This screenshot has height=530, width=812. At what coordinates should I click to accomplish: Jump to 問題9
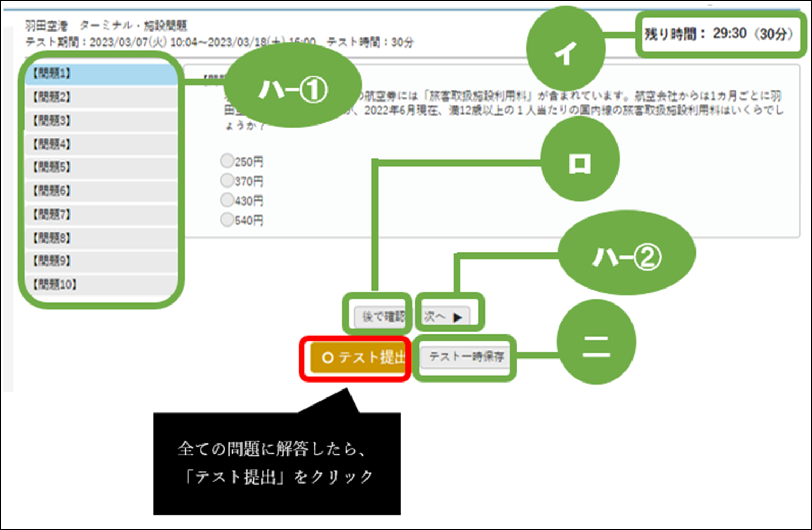coord(100,261)
